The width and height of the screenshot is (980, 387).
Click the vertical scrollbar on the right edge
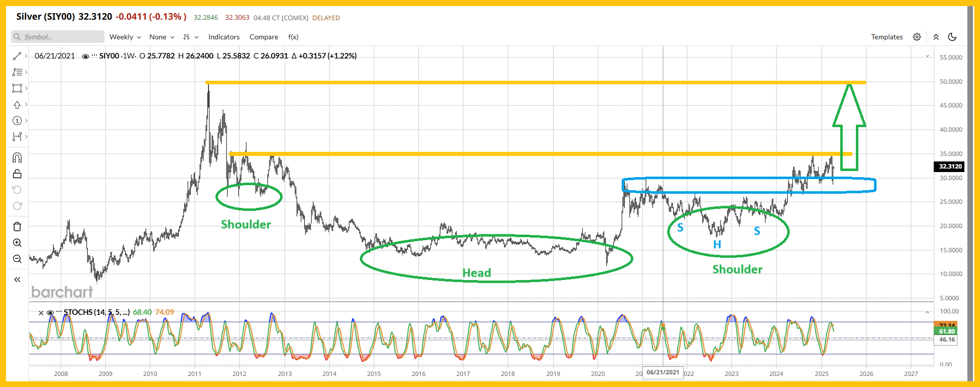(970, 193)
